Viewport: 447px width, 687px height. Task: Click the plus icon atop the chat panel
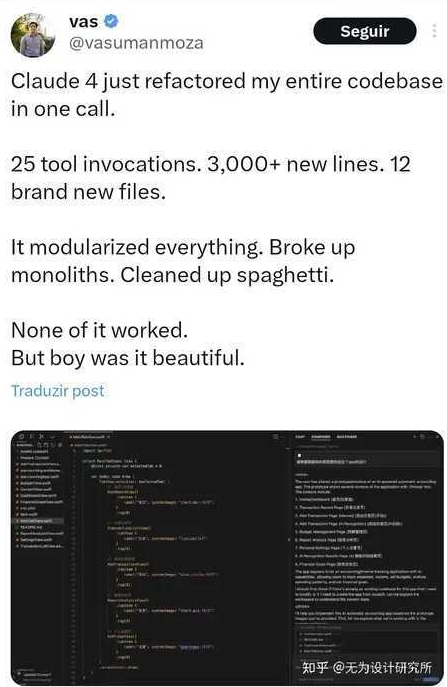414,437
